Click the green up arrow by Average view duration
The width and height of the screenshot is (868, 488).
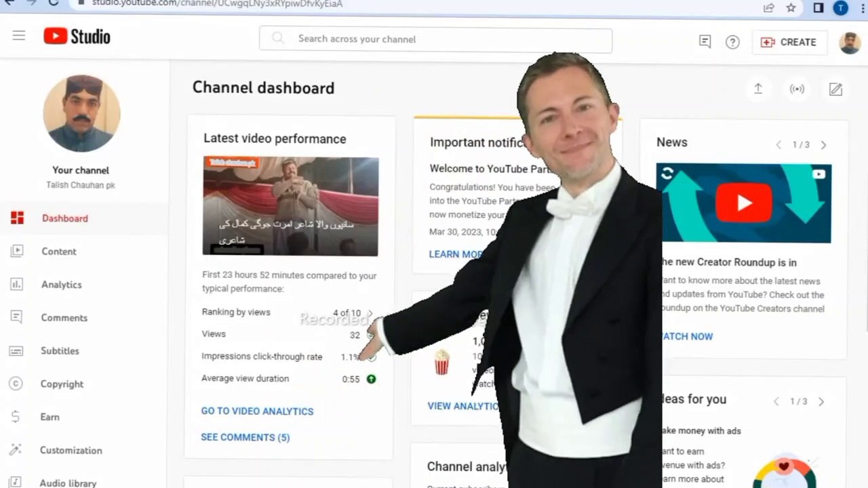[x=371, y=379]
